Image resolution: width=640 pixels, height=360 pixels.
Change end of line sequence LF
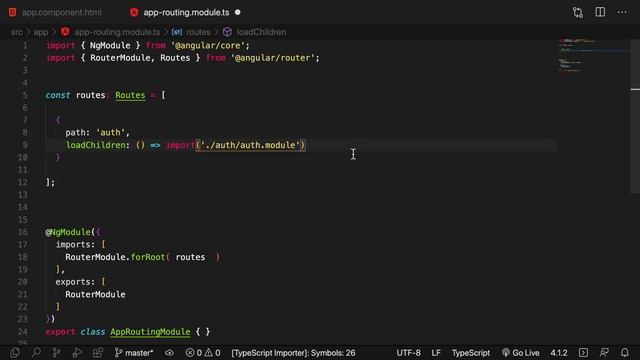[436, 353]
